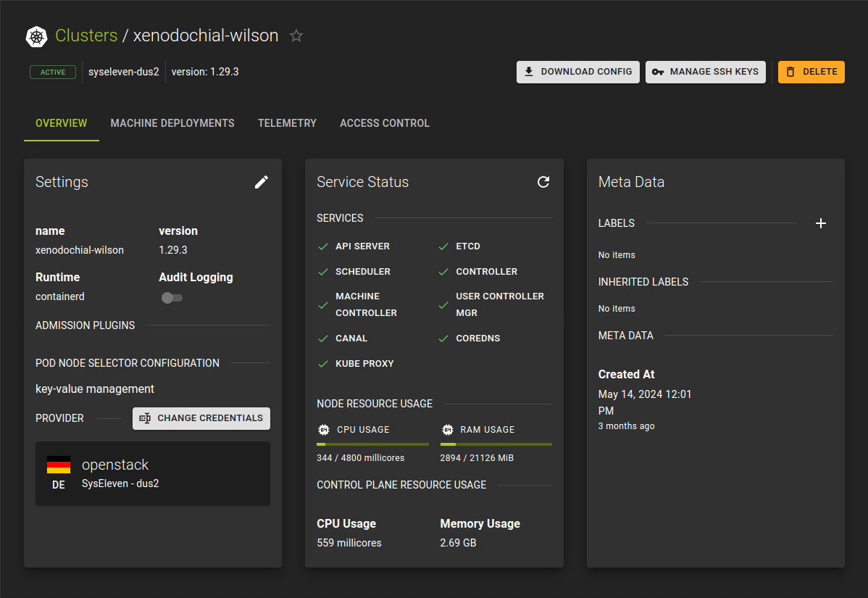Go to the Access Control tab
This screenshot has height=598, width=868.
[385, 123]
